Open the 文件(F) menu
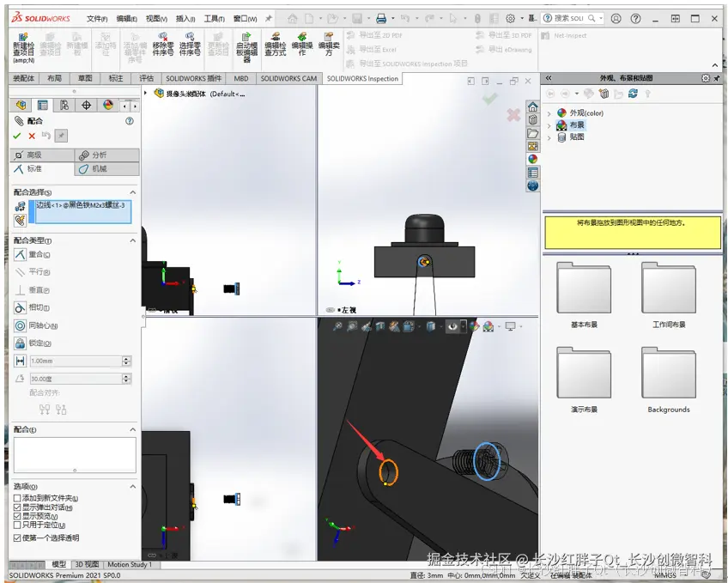This screenshot has height=583, width=728. pos(97,19)
